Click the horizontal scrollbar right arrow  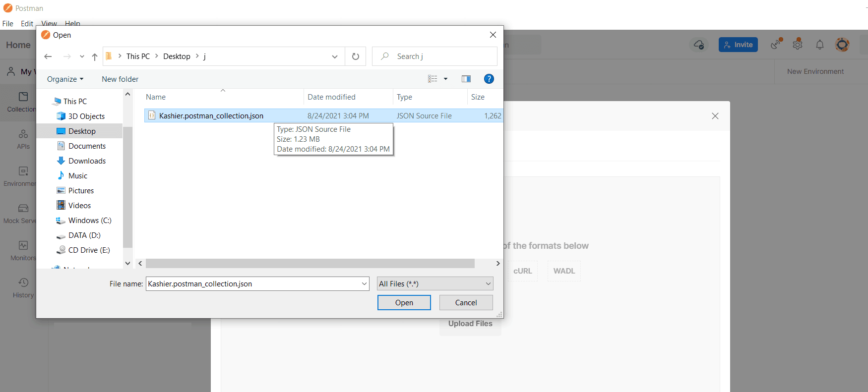[498, 263]
